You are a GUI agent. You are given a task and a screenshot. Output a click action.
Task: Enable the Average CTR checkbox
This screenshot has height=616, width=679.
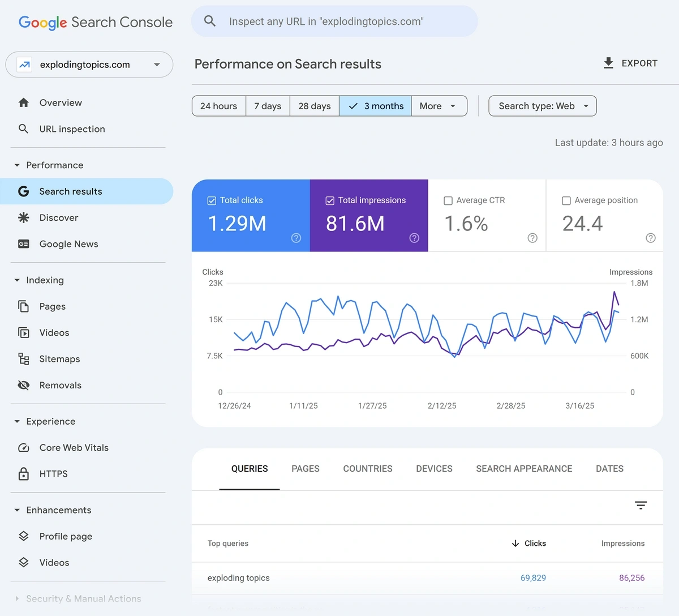448,200
